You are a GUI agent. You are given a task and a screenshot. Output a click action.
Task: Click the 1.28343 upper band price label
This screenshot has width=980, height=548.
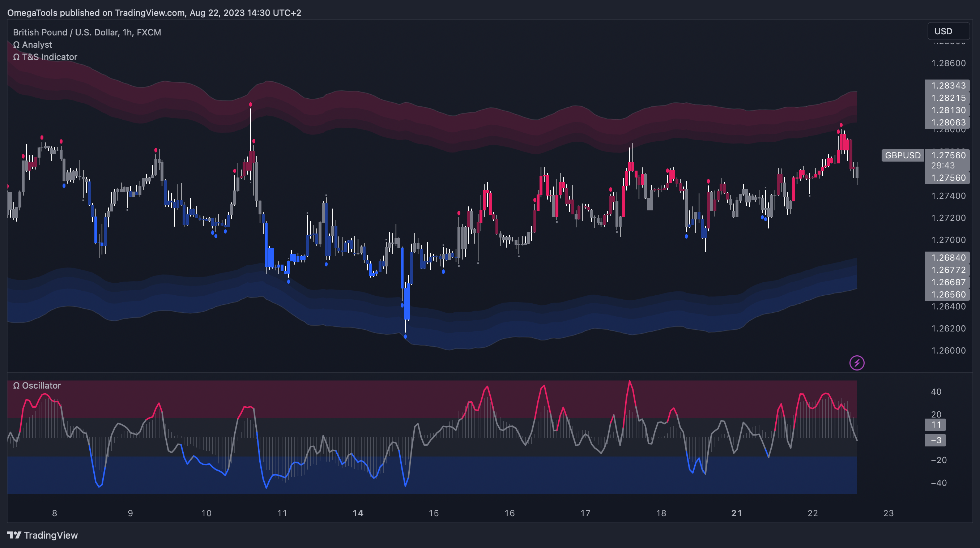[948, 86]
